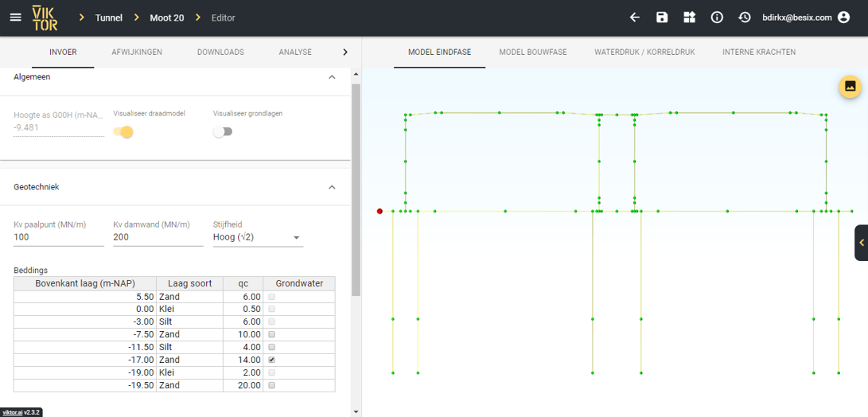Screen dimensions: 868x417
Task: Collapse the Geotechniek section
Action: 332,187
